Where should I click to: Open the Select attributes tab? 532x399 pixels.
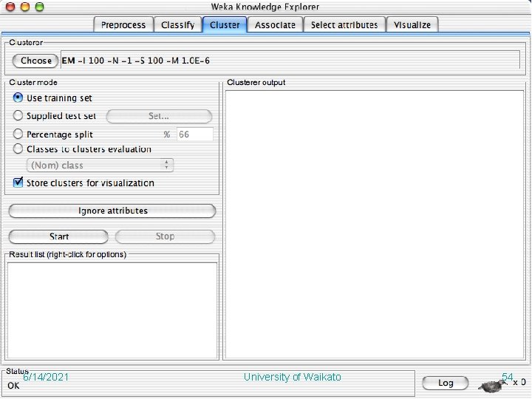coord(344,25)
